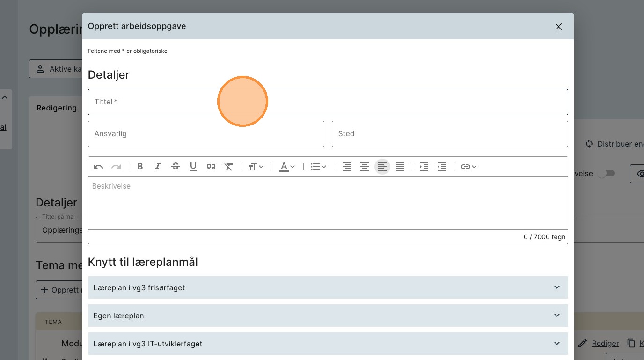Click into the Ansvarlig input field
The image size is (644, 360).
pos(206,134)
